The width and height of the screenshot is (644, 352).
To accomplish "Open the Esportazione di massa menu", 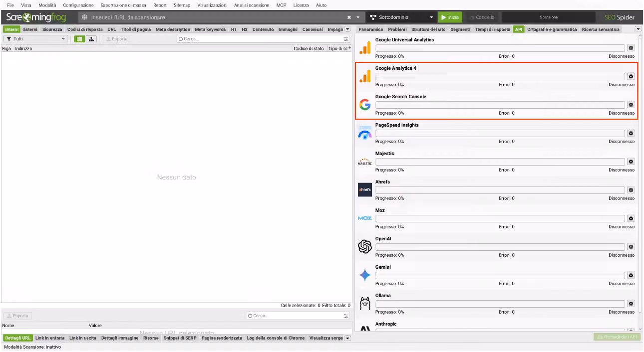I will [123, 5].
